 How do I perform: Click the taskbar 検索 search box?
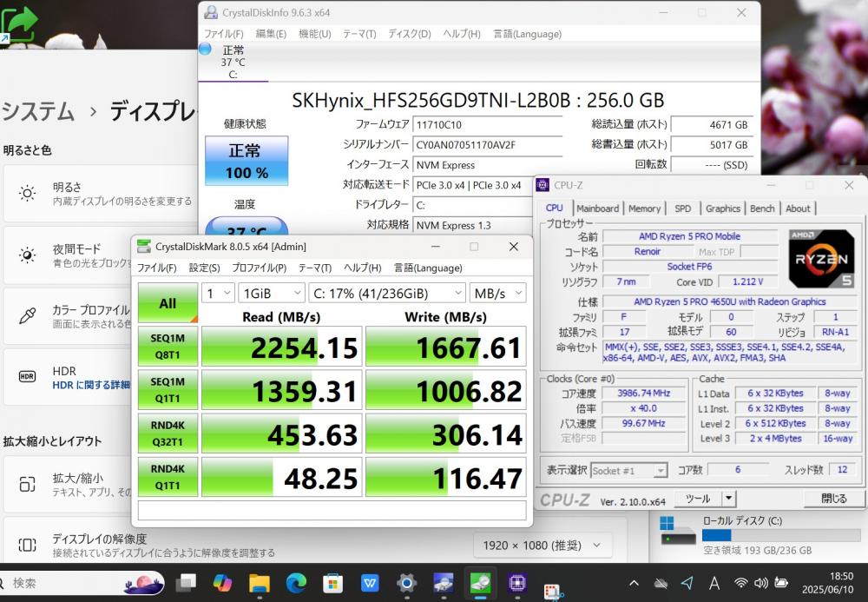pyautogui.click(x=83, y=583)
